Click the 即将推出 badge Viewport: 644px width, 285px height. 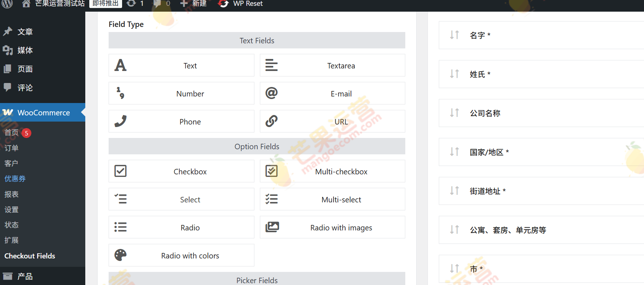pyautogui.click(x=106, y=3)
